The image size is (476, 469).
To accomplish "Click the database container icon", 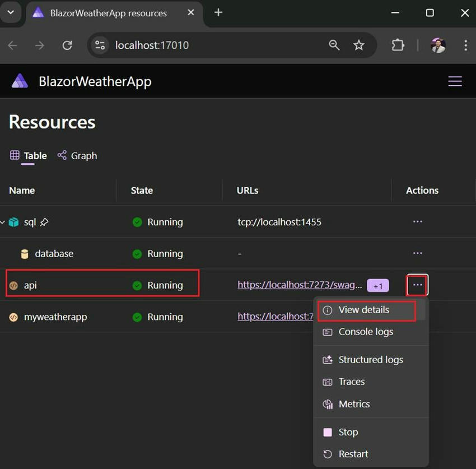I will pyautogui.click(x=25, y=253).
